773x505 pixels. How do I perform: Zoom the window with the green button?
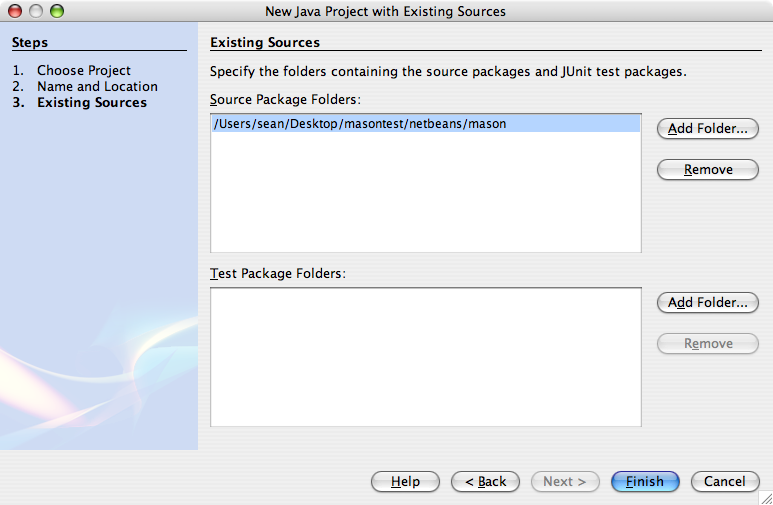(57, 12)
